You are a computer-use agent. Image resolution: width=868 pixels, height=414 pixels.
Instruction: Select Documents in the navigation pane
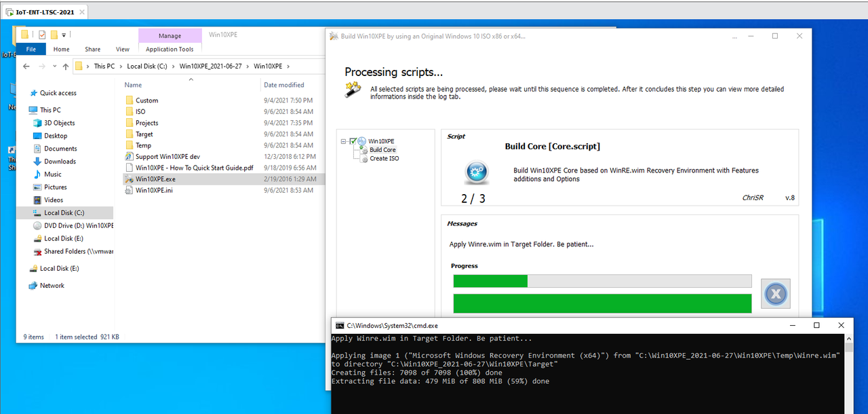(x=60, y=149)
